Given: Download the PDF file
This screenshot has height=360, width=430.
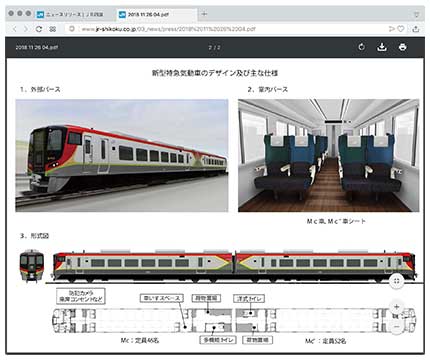Looking at the screenshot, I should coord(382,47).
